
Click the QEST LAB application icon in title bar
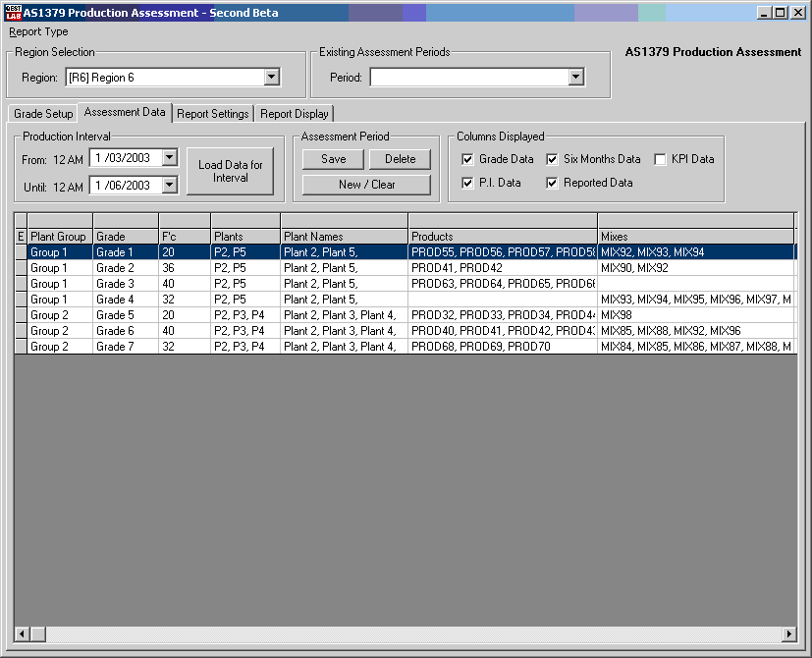click(x=13, y=13)
